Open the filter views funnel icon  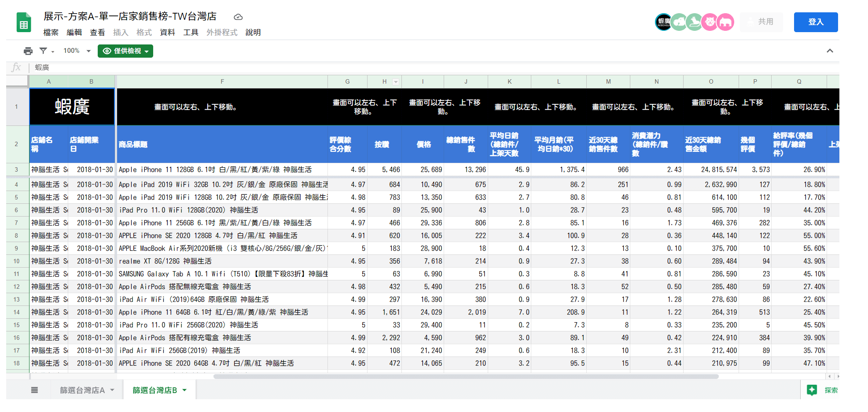click(44, 51)
